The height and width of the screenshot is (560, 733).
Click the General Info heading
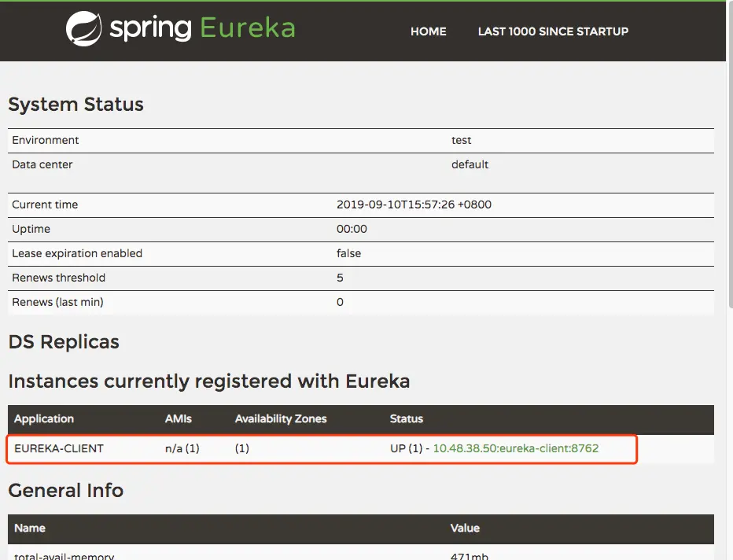[66, 490]
